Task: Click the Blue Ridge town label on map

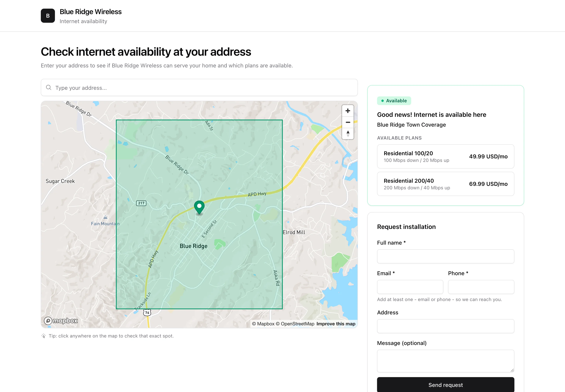Action: (193, 246)
